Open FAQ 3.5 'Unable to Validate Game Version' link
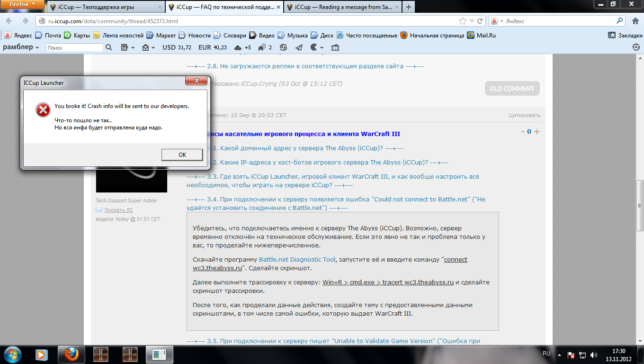644x364 pixels. tap(334, 341)
